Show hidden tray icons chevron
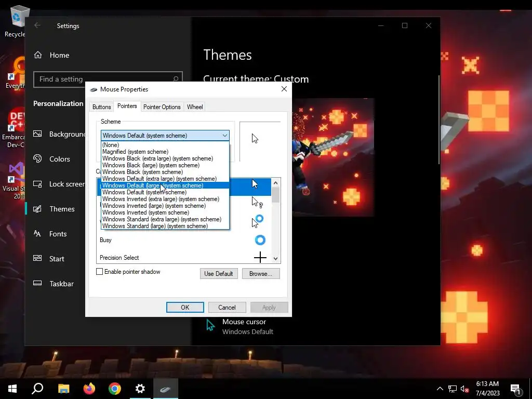The width and height of the screenshot is (532, 399). pyautogui.click(x=440, y=389)
